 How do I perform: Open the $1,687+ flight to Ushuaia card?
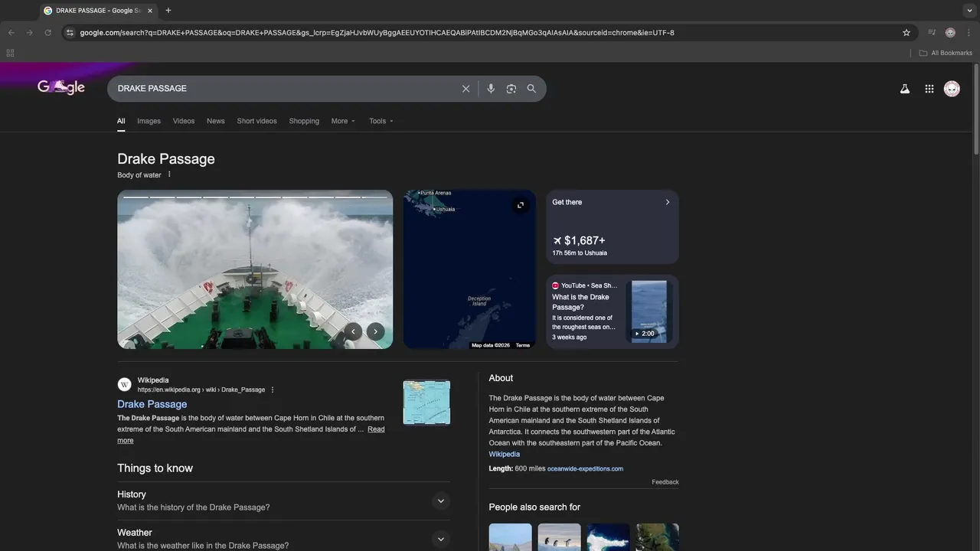[x=612, y=227]
